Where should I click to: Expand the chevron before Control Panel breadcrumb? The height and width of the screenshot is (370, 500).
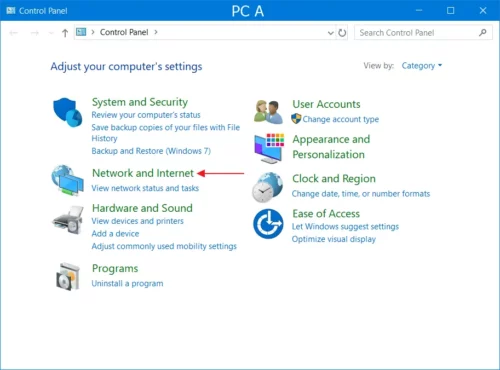point(93,32)
